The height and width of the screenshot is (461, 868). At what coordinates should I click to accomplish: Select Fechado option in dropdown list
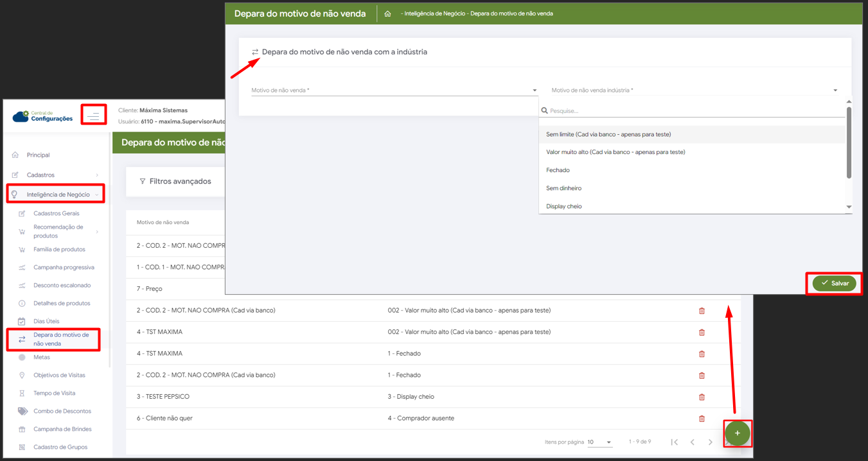[x=693, y=170]
